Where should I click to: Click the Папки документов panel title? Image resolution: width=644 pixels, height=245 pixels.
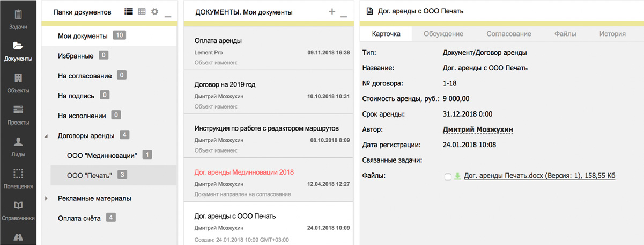point(82,11)
